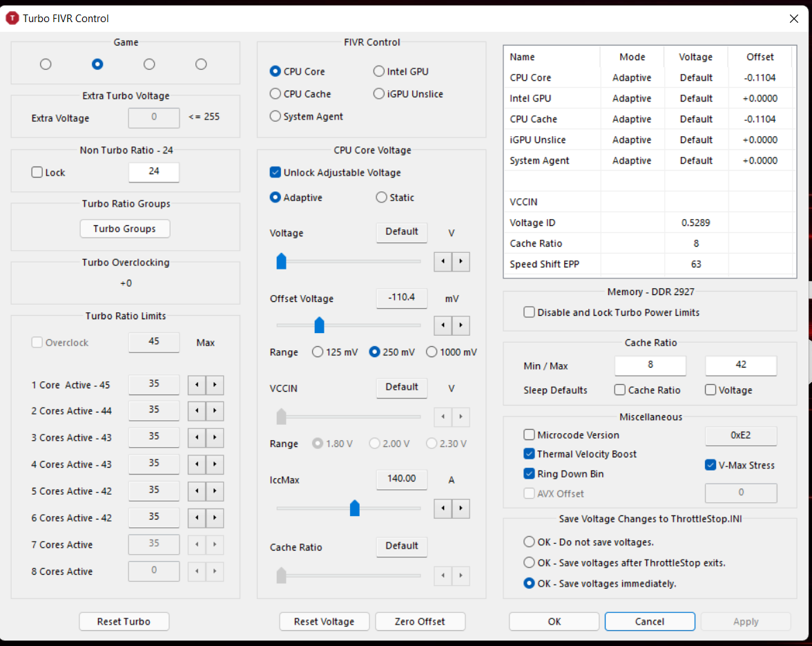Nudge the Voltage slider right with its arrow
Screen dimensions: 812x646
461,262
